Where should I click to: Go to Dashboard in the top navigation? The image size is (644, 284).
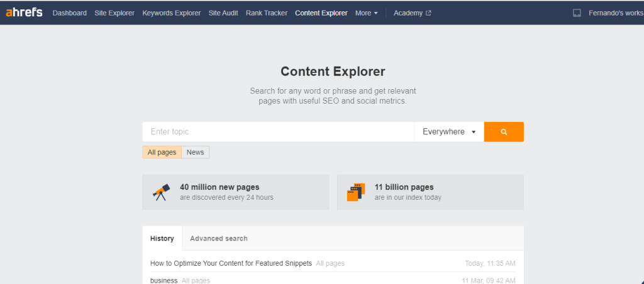pyautogui.click(x=69, y=13)
